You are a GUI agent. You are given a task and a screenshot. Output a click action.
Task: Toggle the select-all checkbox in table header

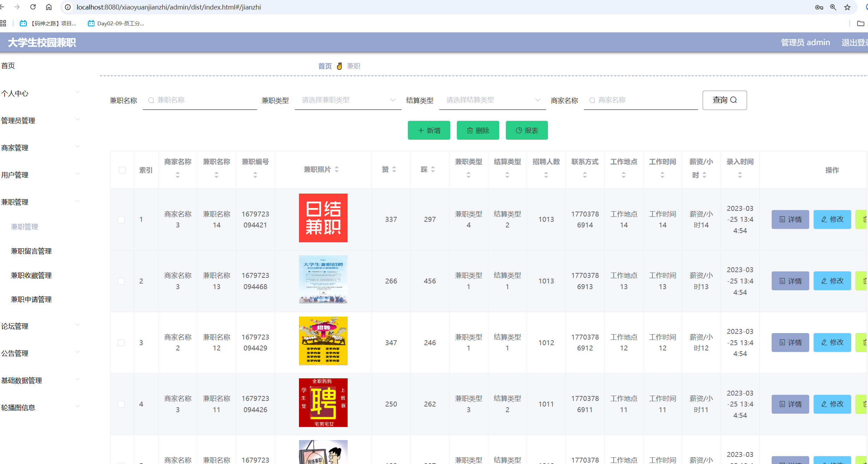pyautogui.click(x=122, y=170)
